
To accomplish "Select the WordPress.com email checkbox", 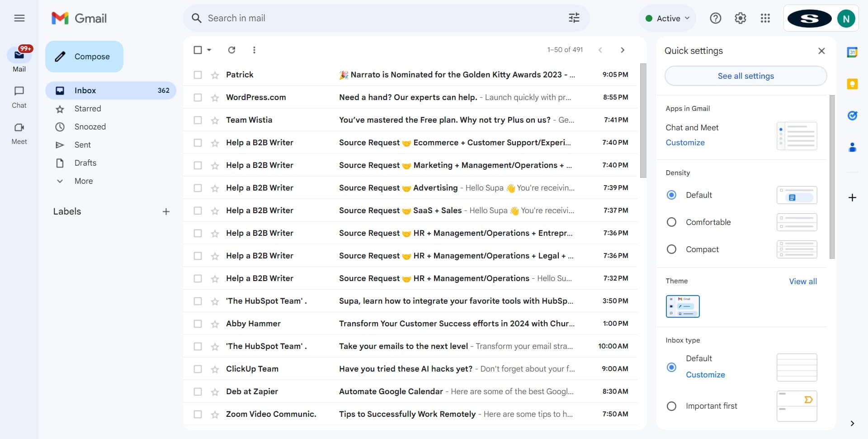I will pyautogui.click(x=198, y=97).
